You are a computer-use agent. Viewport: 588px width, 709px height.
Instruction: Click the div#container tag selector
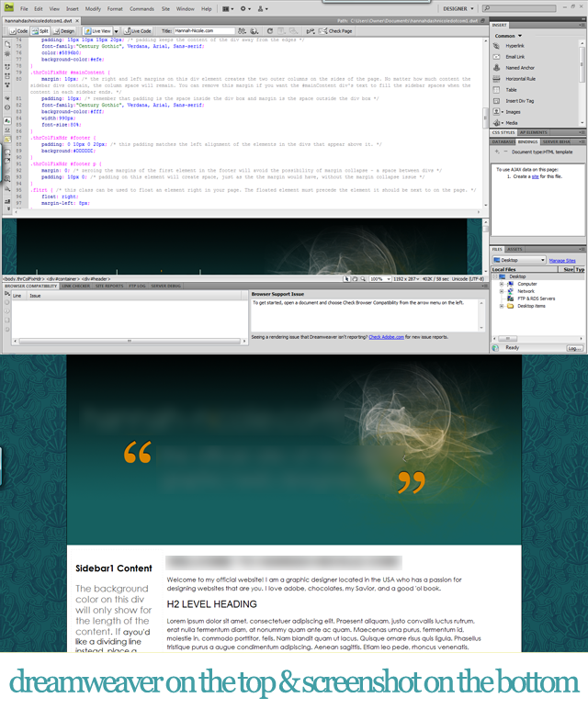pos(63,279)
